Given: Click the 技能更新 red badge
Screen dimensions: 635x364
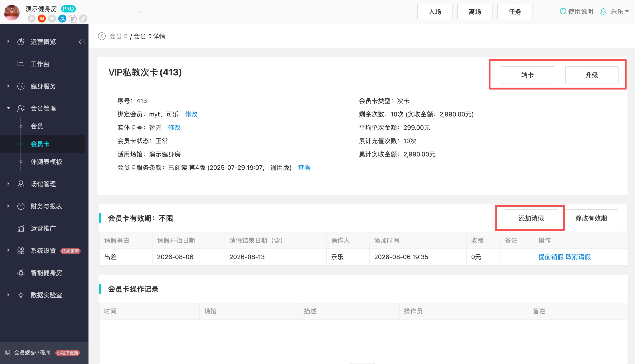Looking at the screenshot, I should click(70, 251).
